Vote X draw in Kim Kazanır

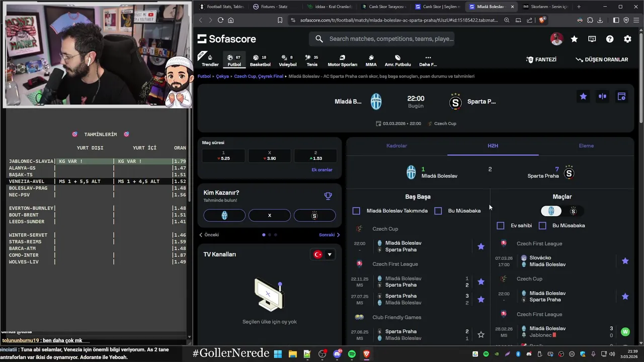click(x=269, y=215)
